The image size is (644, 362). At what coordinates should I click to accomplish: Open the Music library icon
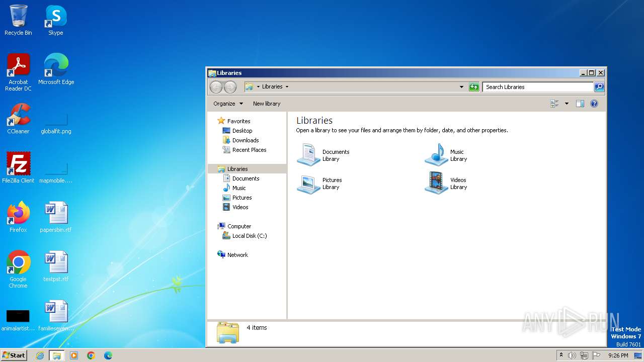coord(436,155)
